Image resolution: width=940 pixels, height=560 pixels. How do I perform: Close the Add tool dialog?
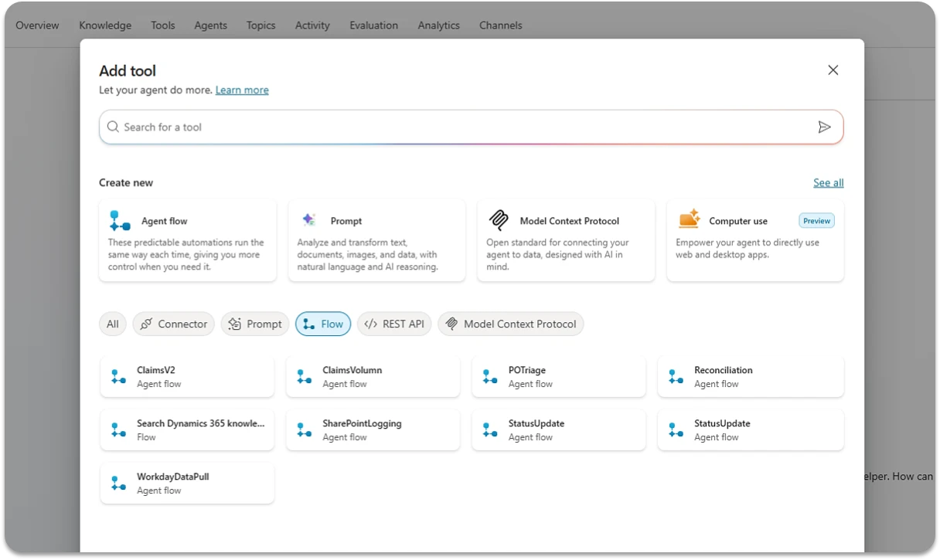click(833, 70)
